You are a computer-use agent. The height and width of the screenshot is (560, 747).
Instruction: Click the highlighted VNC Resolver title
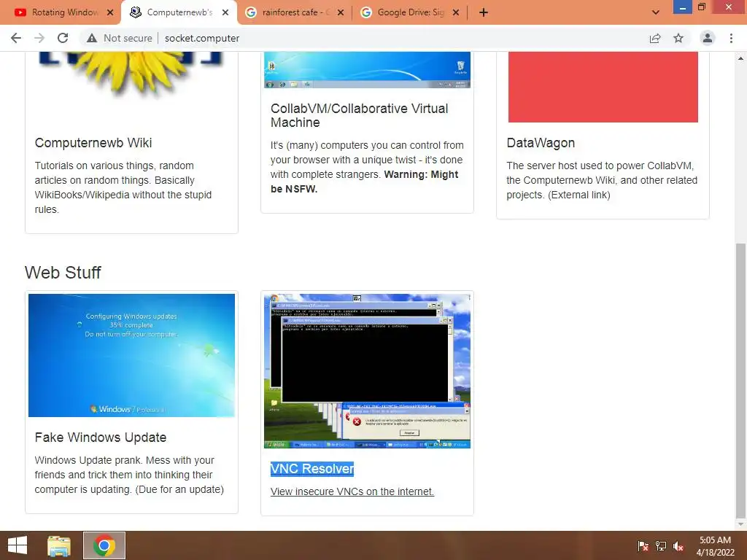(x=312, y=469)
